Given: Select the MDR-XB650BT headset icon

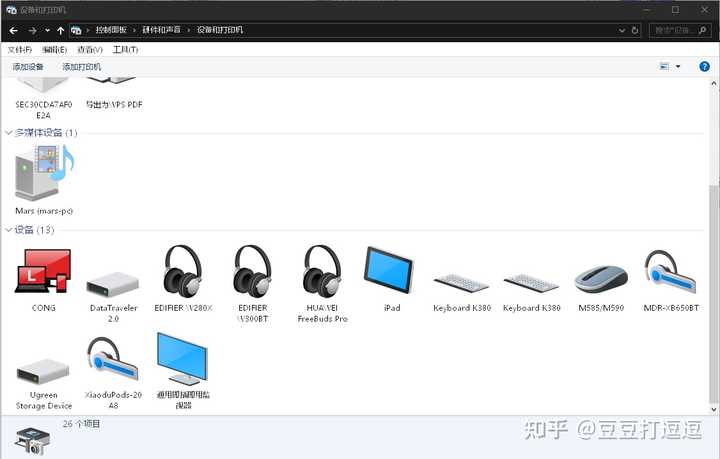Looking at the screenshot, I should coord(670,272).
